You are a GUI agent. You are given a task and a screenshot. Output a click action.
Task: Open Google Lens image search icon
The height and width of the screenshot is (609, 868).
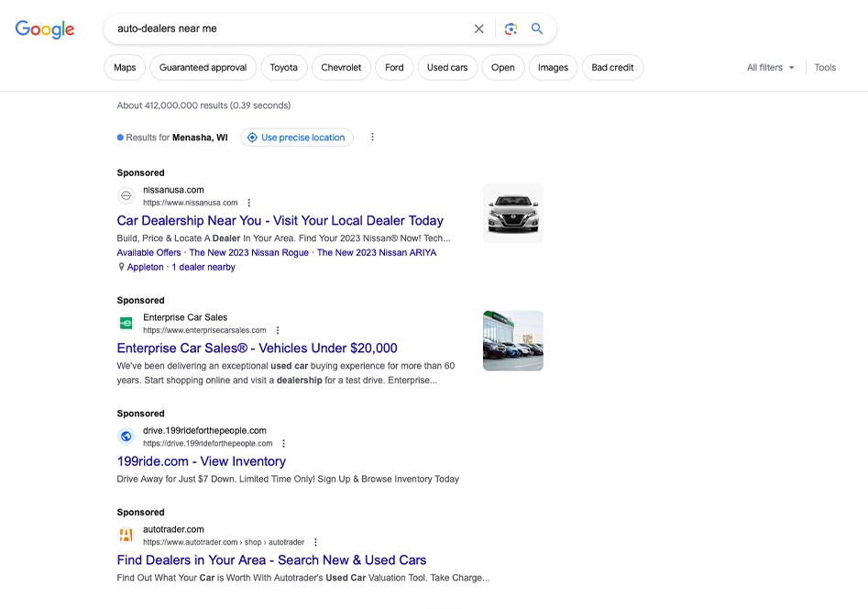point(511,28)
